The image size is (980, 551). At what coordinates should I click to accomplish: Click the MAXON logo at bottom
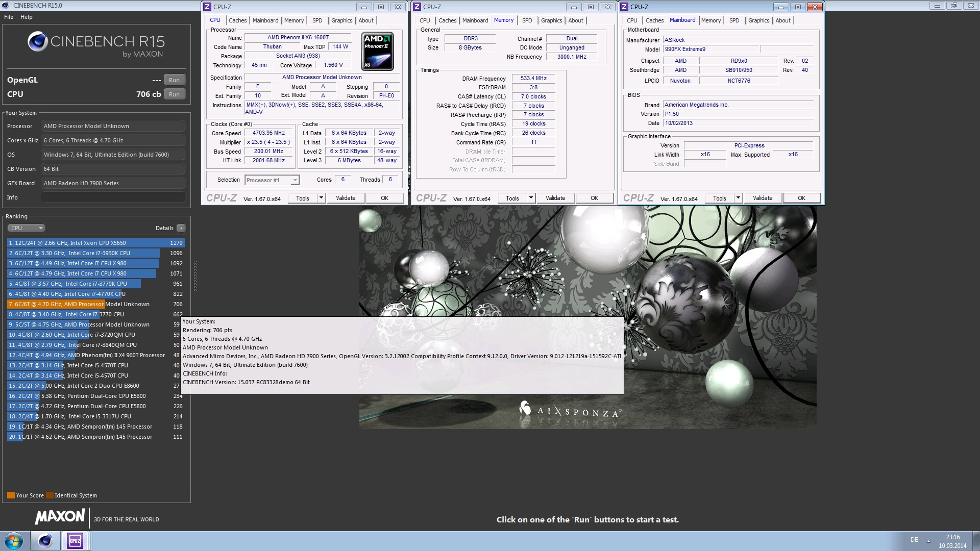(x=60, y=517)
